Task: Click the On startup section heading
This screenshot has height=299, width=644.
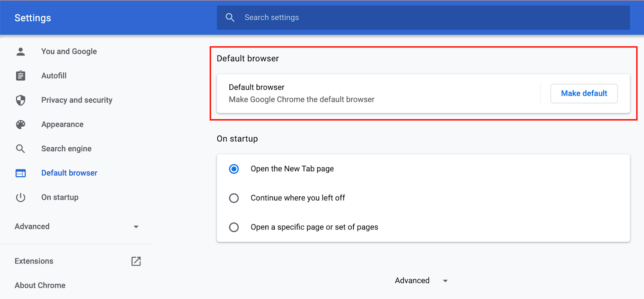Action: point(237,139)
